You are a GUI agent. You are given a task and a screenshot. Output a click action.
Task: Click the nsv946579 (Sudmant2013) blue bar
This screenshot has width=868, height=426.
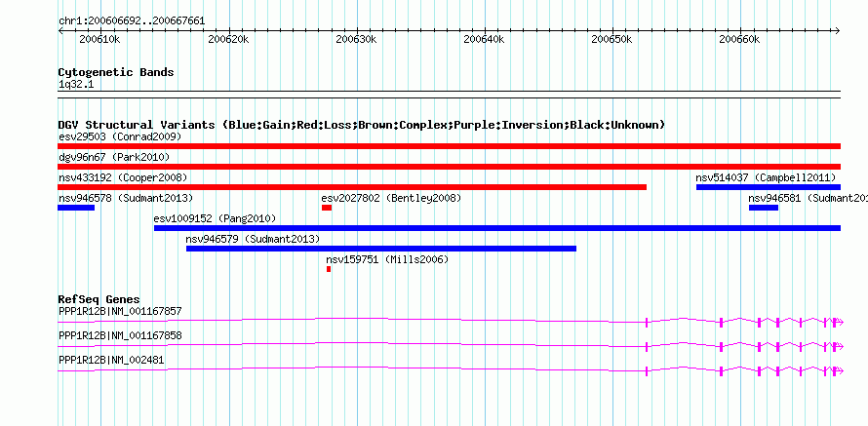381,249
